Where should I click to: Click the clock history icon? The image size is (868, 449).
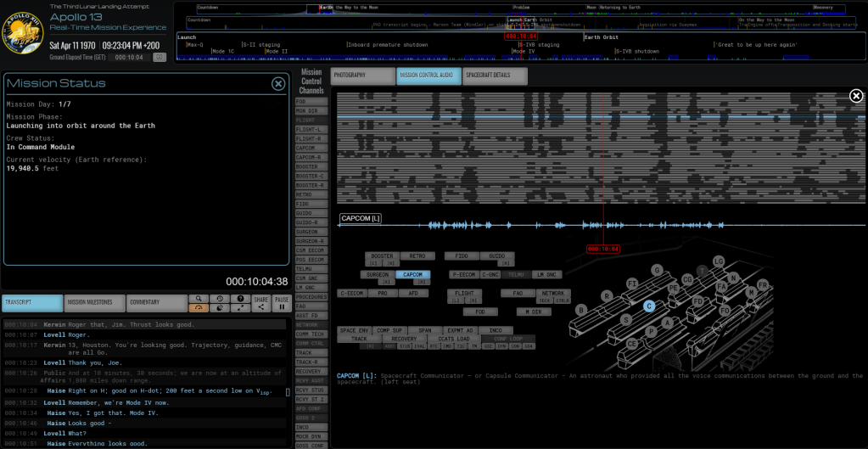219,299
